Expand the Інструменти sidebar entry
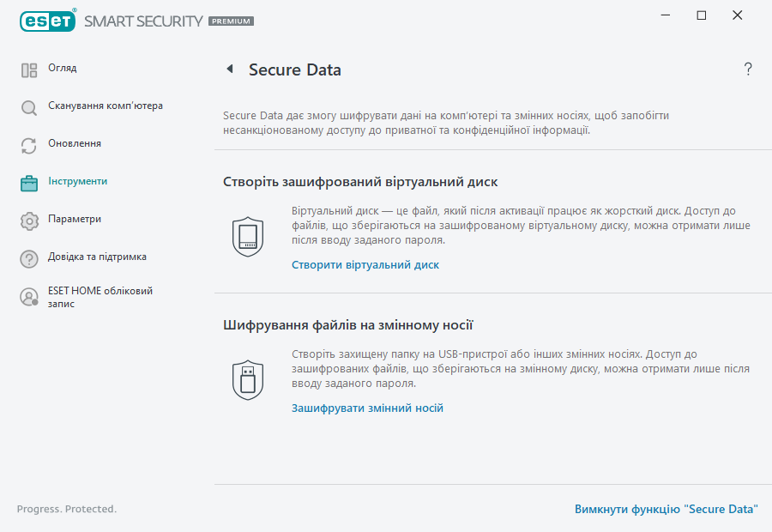The height and width of the screenshot is (532, 772). (76, 181)
